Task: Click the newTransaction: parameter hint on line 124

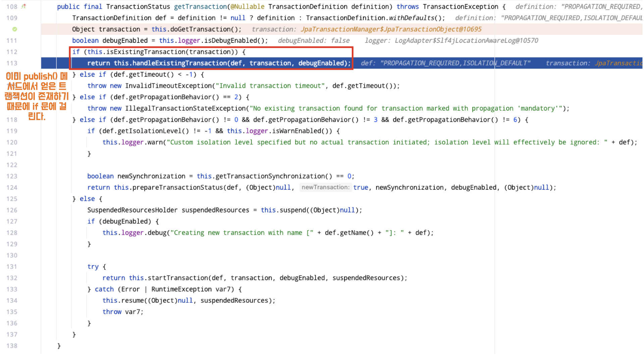Action: tap(325, 187)
